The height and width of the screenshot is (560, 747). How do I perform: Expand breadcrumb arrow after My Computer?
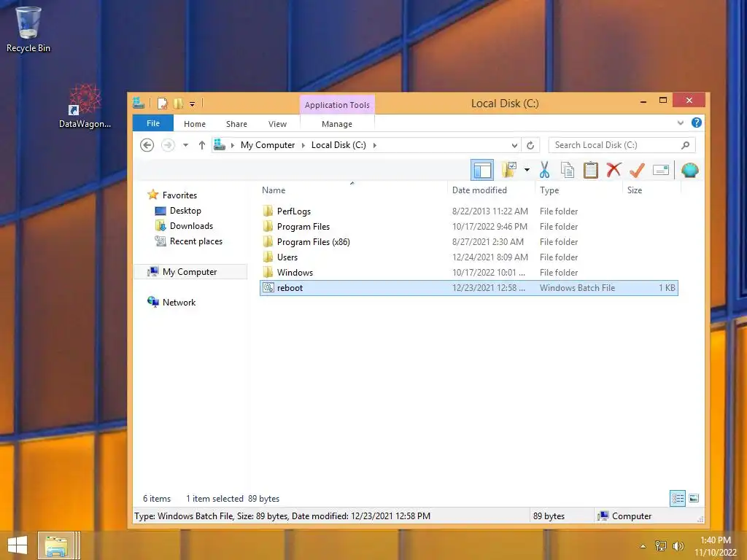303,145
